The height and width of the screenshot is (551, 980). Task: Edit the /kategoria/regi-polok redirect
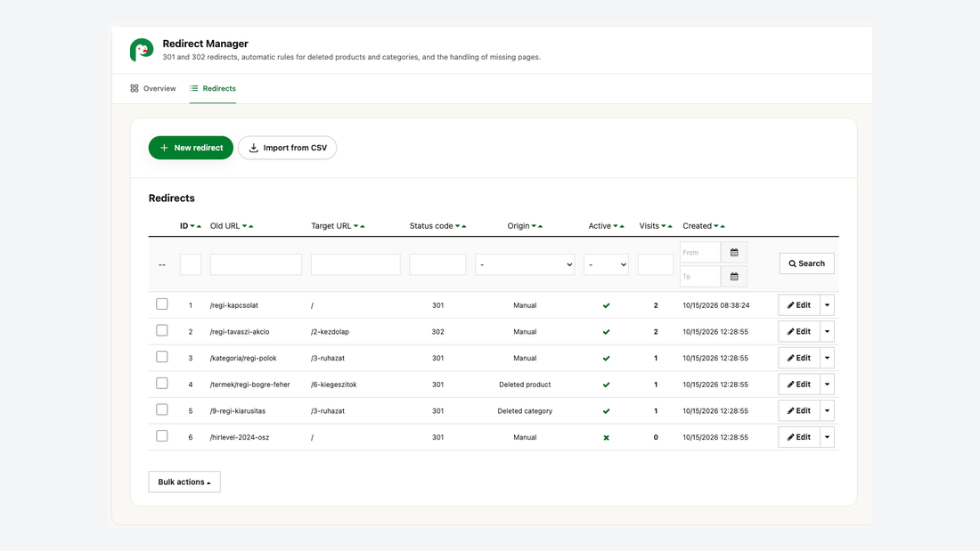799,358
